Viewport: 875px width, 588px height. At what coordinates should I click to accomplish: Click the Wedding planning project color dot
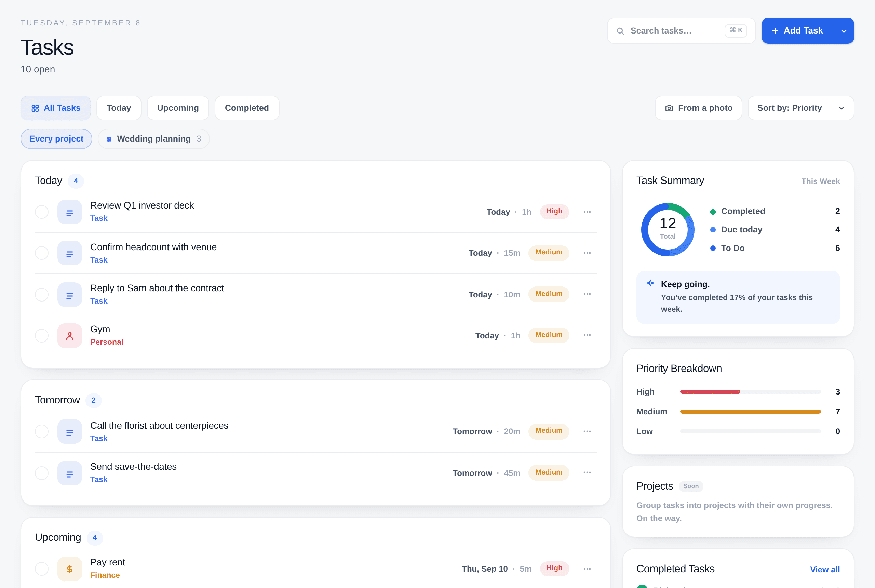point(109,139)
